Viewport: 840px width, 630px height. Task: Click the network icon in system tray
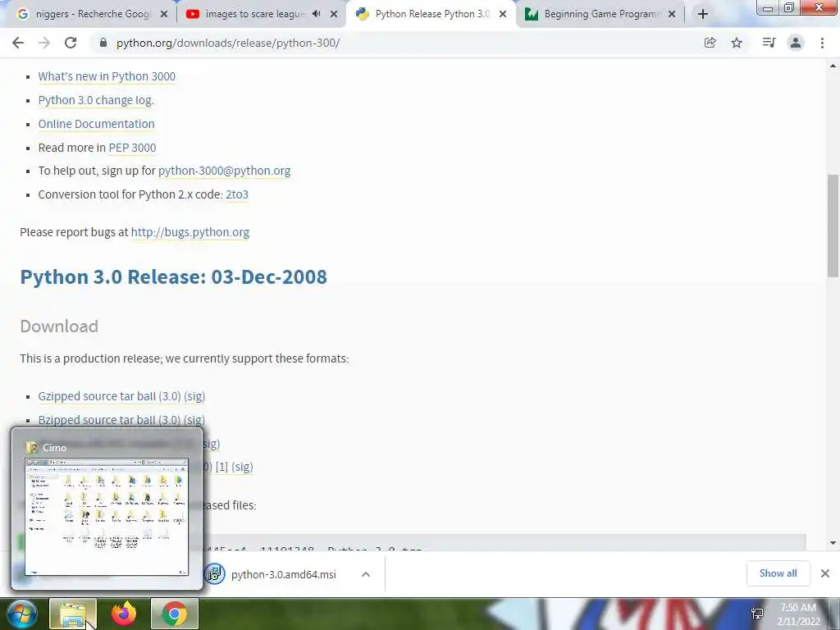(x=757, y=614)
